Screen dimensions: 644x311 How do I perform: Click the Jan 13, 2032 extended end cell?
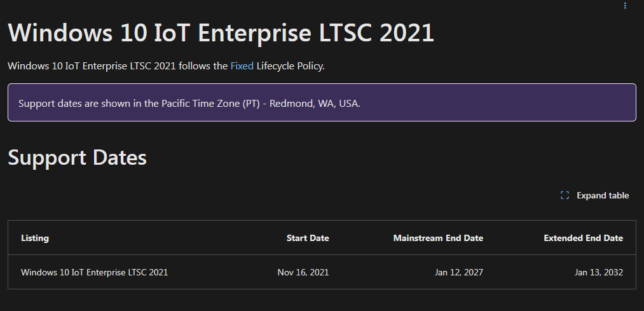[x=599, y=272]
